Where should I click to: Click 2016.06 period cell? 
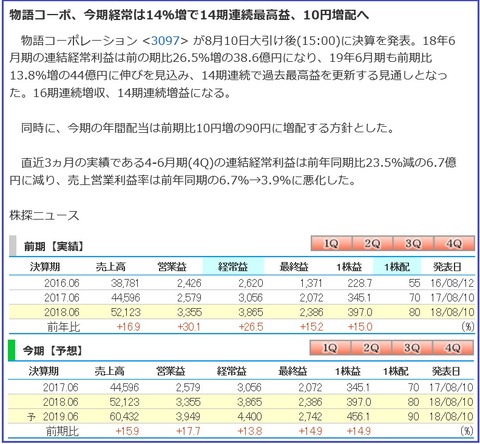click(62, 283)
